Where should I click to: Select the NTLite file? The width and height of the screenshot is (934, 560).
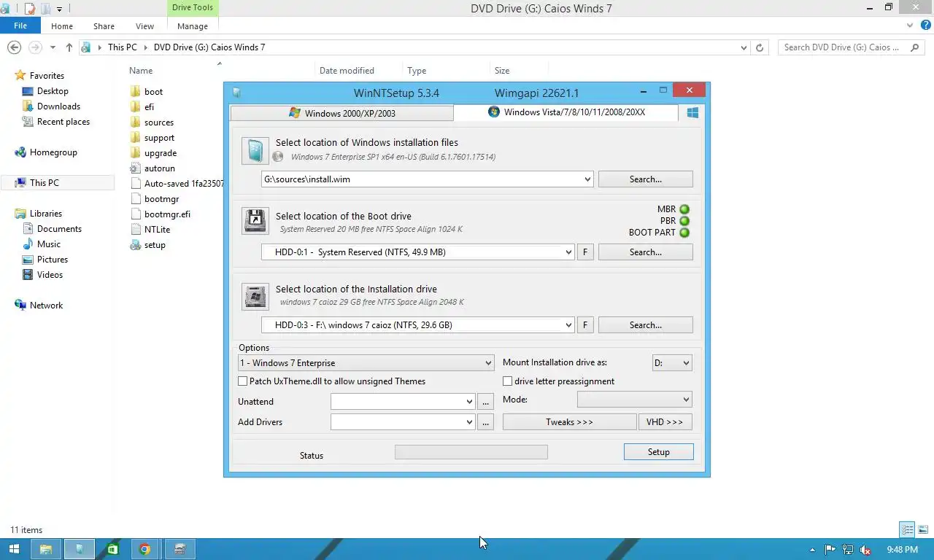tap(157, 230)
